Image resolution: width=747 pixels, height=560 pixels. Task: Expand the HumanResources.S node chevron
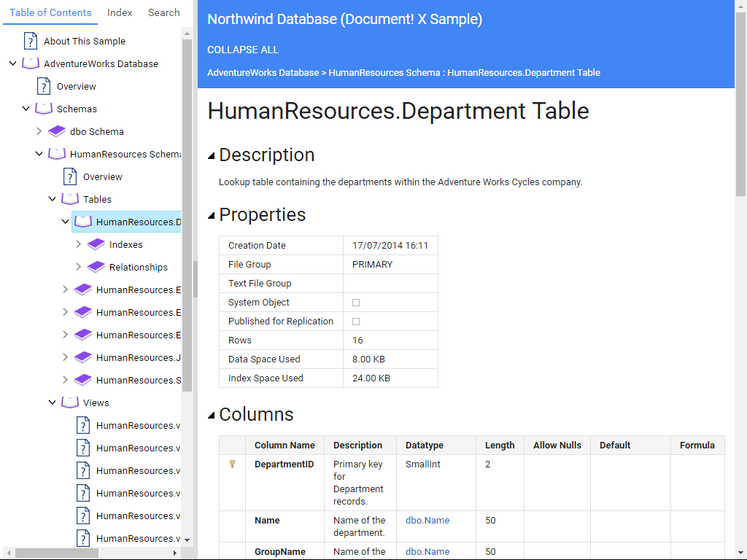tap(65, 380)
